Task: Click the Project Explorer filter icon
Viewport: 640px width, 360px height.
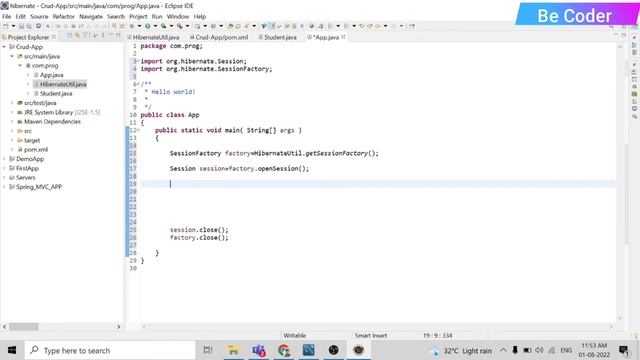Action: click(x=85, y=36)
